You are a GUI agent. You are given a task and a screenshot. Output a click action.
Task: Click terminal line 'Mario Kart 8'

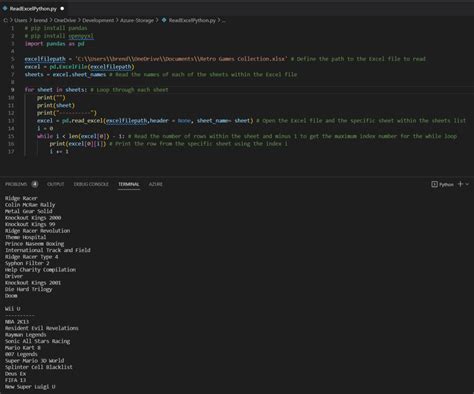23,348
